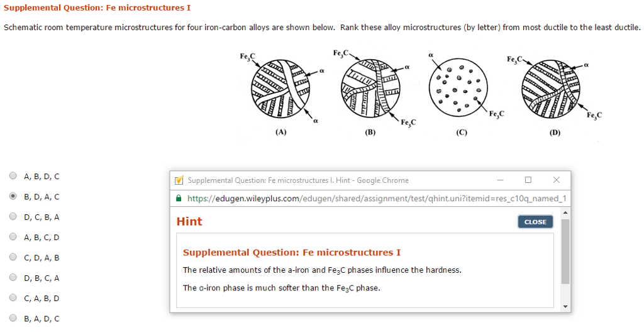Click the hint window page icon

[179, 180]
